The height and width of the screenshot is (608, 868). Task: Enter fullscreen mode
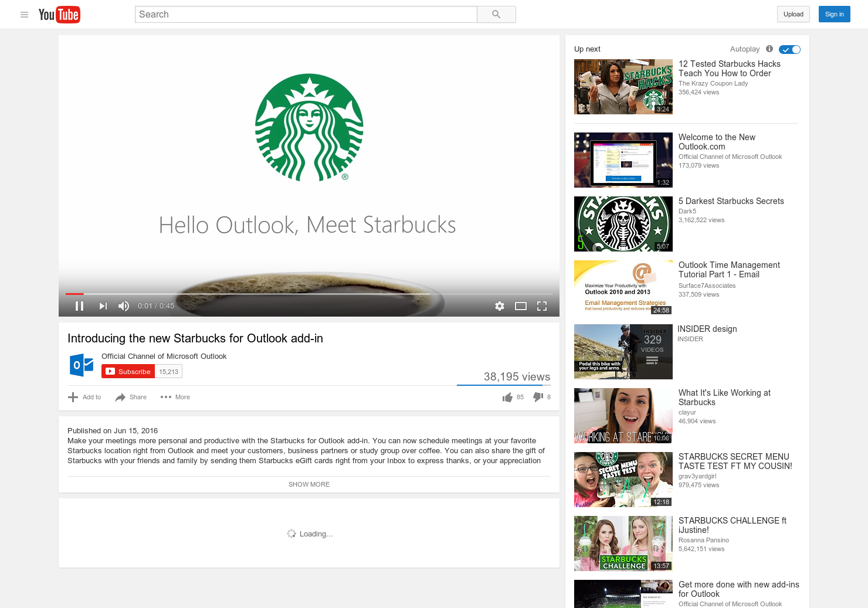coord(541,305)
